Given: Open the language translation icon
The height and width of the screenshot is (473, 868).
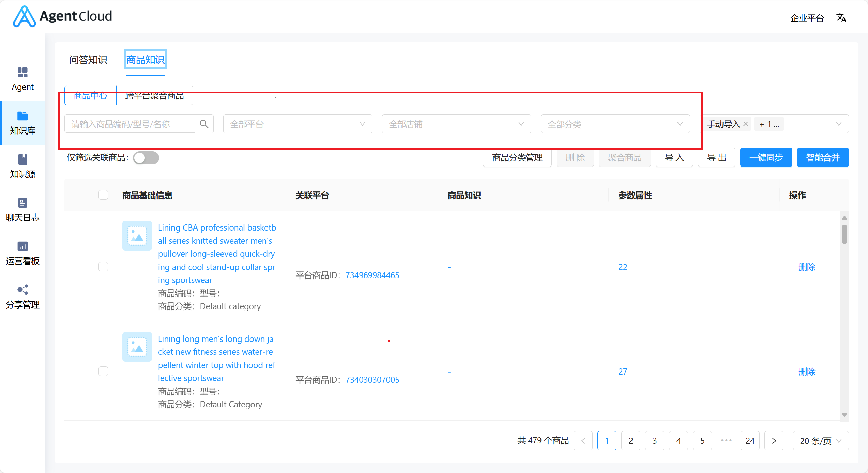Looking at the screenshot, I should pos(841,18).
